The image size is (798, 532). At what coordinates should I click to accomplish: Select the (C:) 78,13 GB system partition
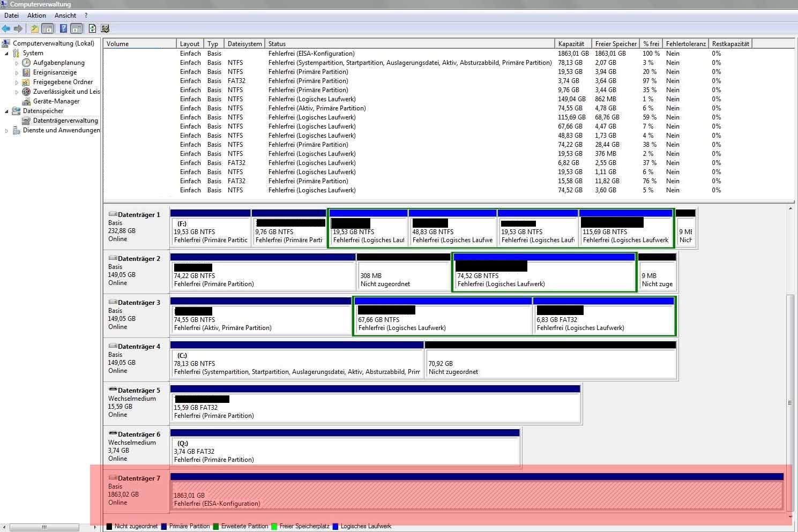coord(297,359)
